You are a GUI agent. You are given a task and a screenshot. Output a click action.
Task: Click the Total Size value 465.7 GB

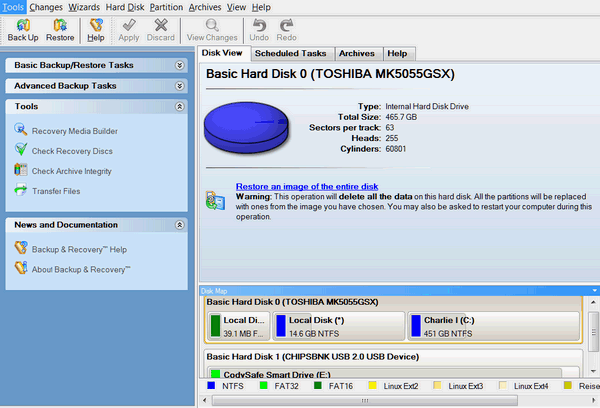401,117
